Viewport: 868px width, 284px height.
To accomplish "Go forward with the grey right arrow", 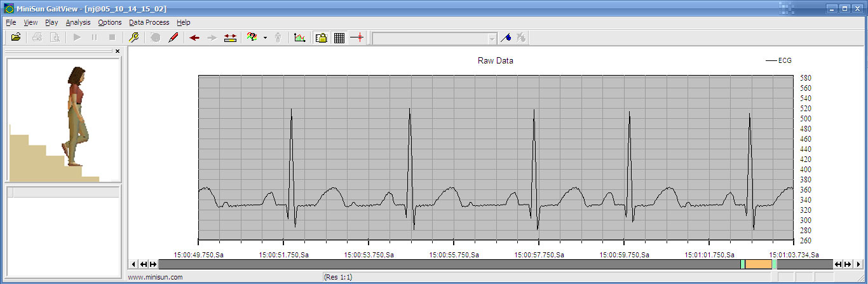I will (212, 37).
